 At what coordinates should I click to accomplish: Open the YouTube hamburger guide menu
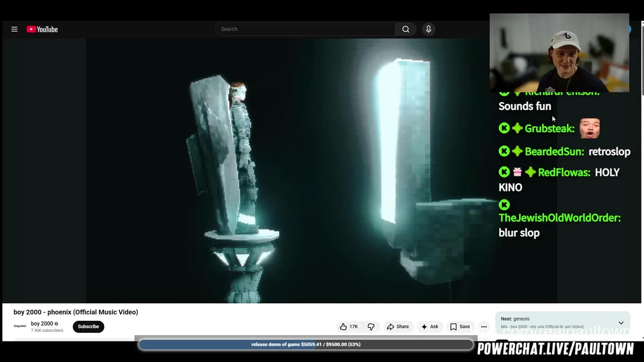coord(14,29)
